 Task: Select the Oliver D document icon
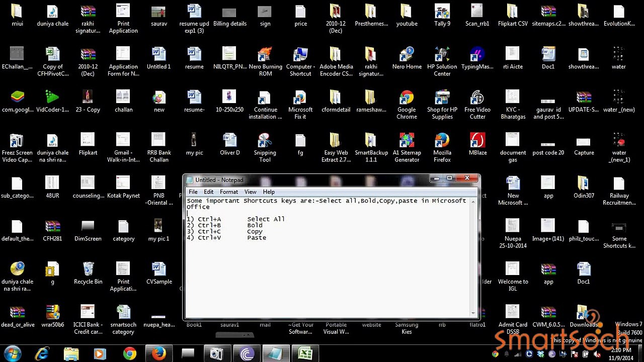pos(229,144)
